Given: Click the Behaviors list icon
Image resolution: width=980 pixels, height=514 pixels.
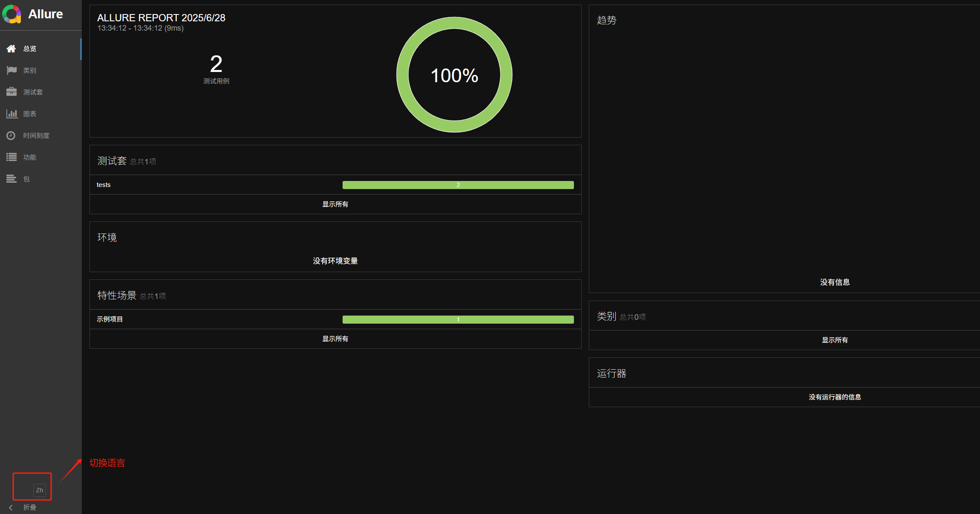Looking at the screenshot, I should point(12,157).
